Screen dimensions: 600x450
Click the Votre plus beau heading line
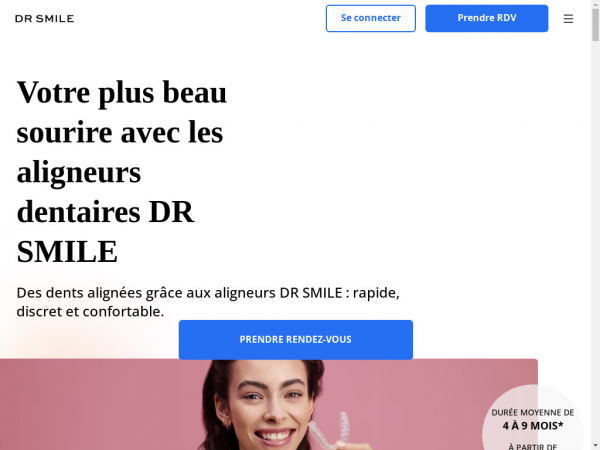coord(122,93)
